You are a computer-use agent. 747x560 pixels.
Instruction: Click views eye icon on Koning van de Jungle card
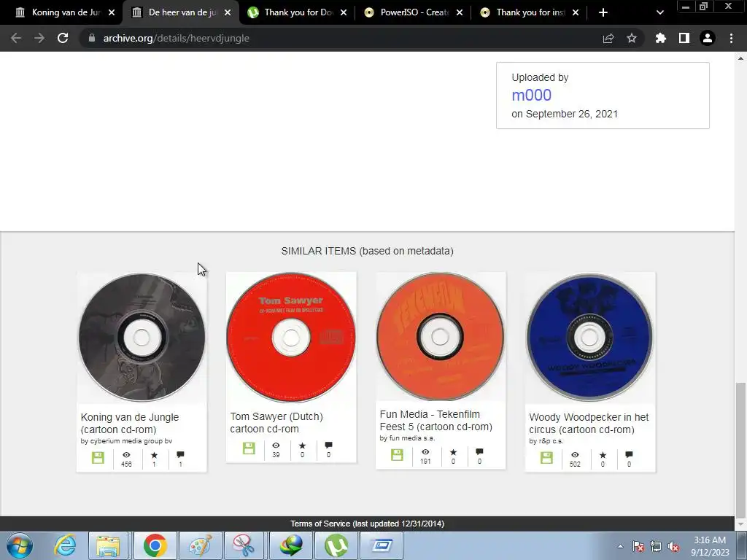point(126,455)
